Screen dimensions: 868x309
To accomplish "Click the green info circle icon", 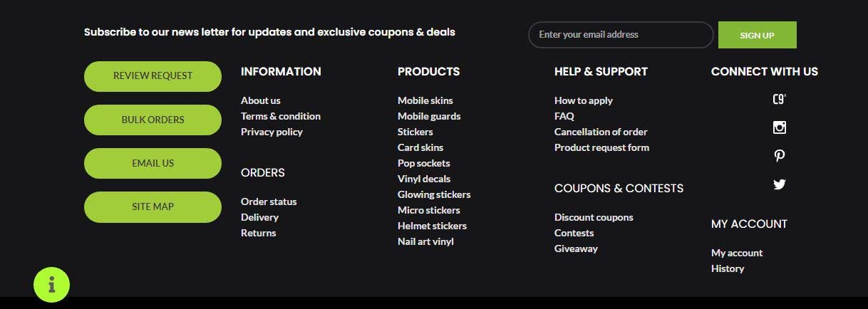I will (x=51, y=285).
